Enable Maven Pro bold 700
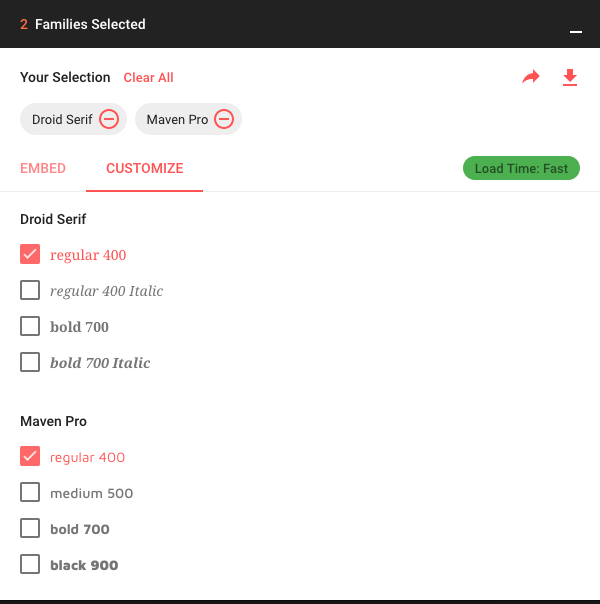 click(x=30, y=528)
